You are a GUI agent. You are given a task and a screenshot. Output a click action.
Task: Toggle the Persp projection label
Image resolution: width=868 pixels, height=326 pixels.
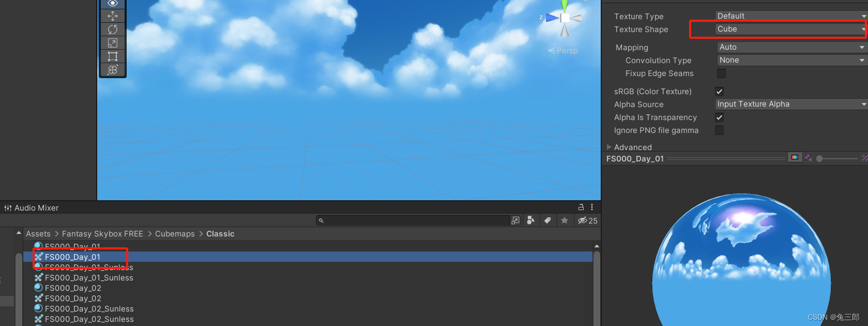(564, 51)
